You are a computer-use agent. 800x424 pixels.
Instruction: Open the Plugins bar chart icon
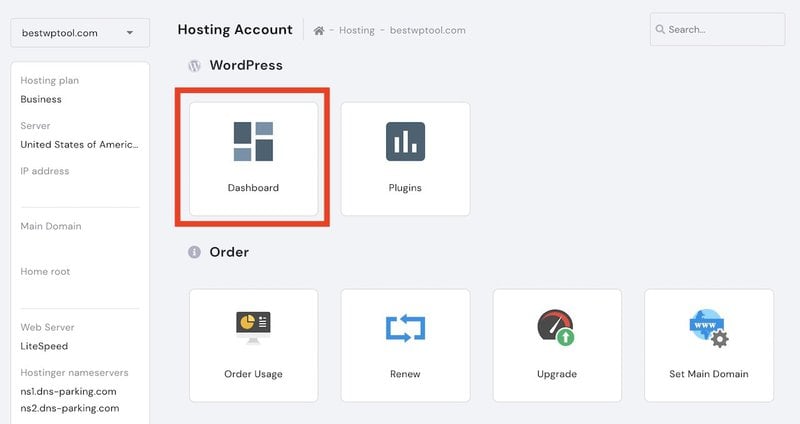coord(405,141)
